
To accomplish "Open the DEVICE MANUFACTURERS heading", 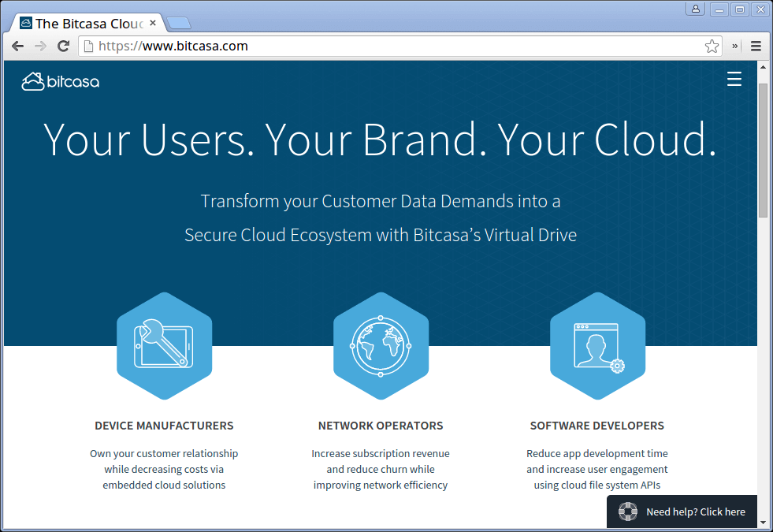I will (164, 426).
